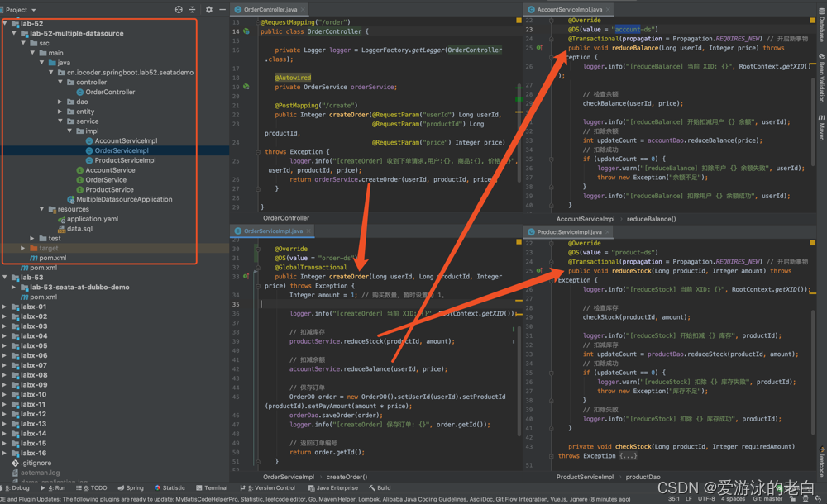Open the Spring tool window
Screen dimensions: 827x504
click(131, 488)
